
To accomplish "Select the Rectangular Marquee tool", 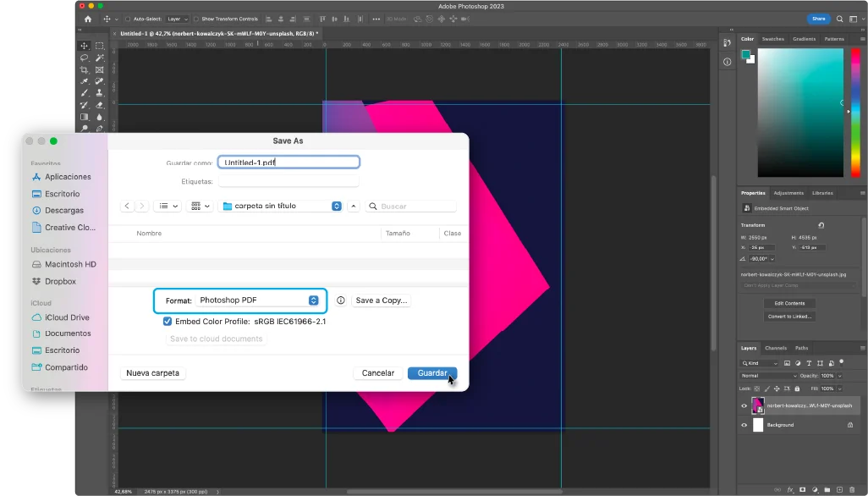I will tap(100, 46).
